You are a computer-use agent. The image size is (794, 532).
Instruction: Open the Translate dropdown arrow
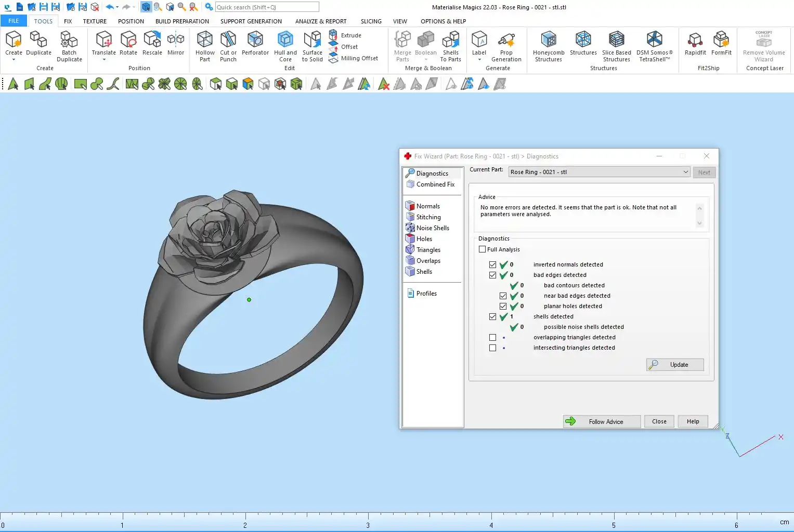(104, 60)
